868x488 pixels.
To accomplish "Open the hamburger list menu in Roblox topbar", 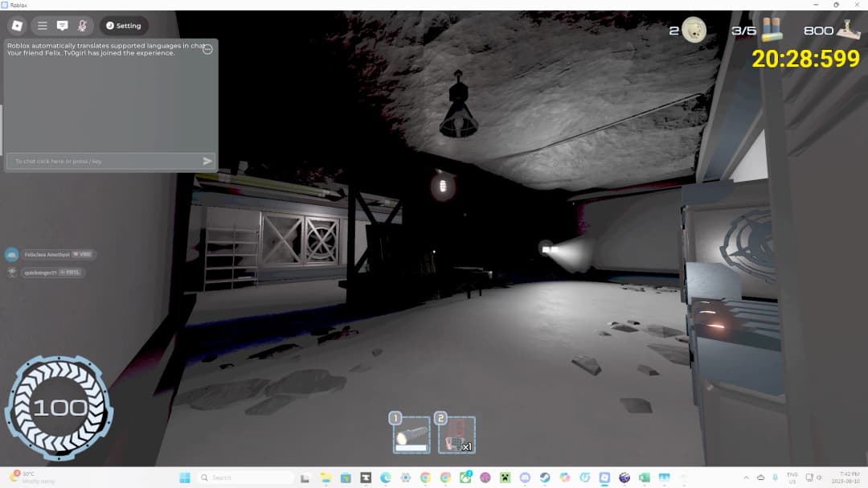I will point(42,26).
